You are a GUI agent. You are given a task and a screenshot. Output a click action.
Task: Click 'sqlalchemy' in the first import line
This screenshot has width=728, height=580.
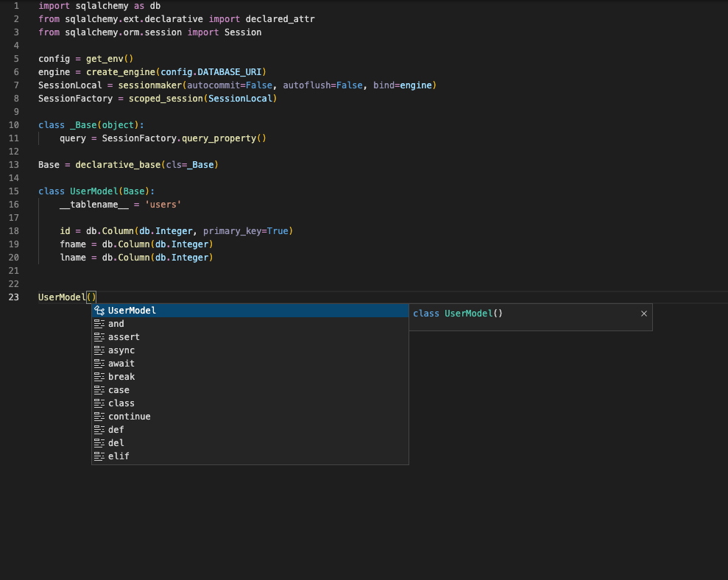click(102, 6)
